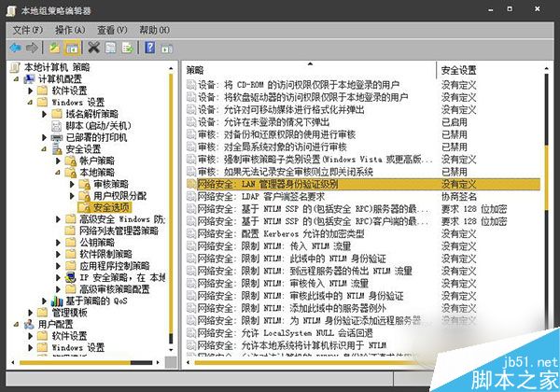
Task: Select the 高级审核策略配置 tree item
Action: [x=114, y=289]
